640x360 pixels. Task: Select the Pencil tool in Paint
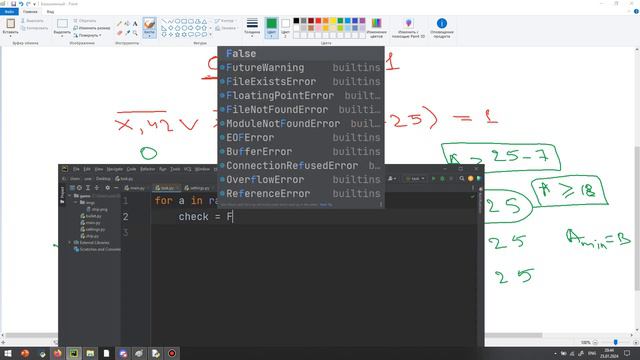[119, 24]
